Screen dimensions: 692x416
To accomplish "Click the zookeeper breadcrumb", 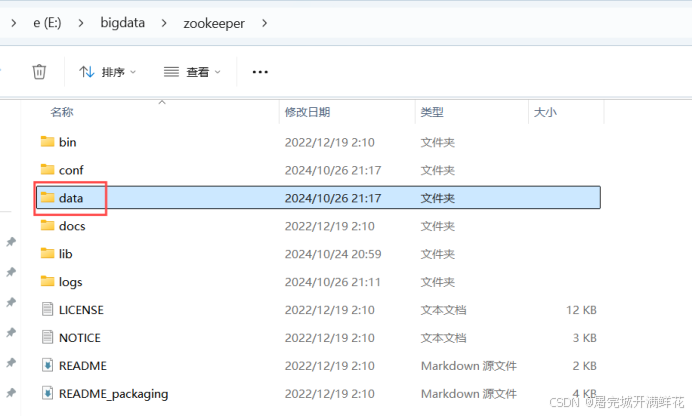I will (214, 23).
